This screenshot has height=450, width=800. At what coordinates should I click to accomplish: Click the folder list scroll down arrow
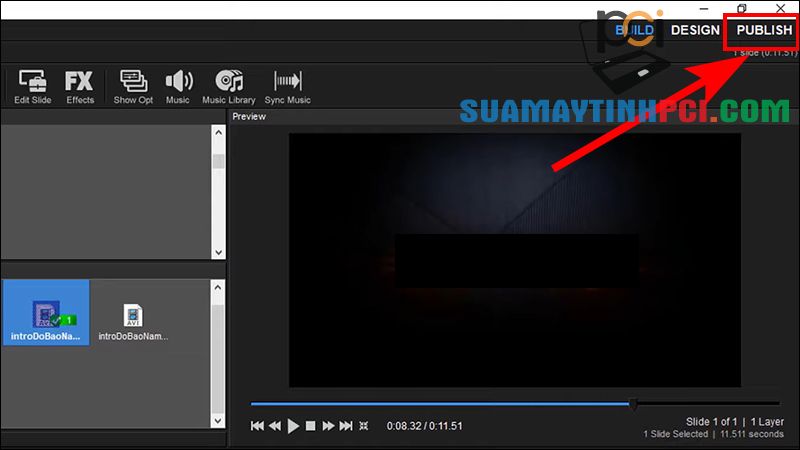218,253
